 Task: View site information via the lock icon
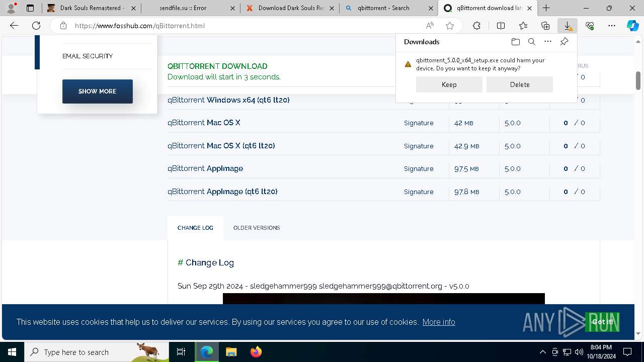(63, 26)
